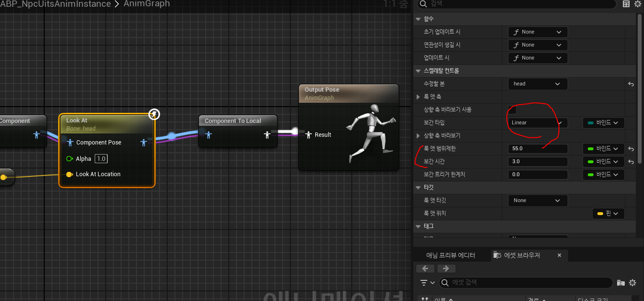
Task: Click the 룩 앳 범위제한 value 55.0
Action: 538,148
